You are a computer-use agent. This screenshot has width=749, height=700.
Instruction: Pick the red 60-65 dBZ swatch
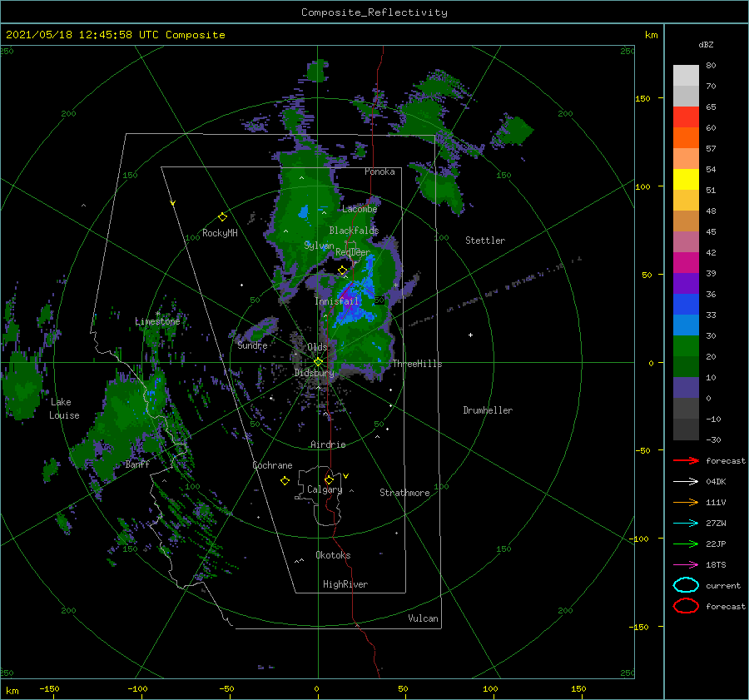(x=686, y=117)
